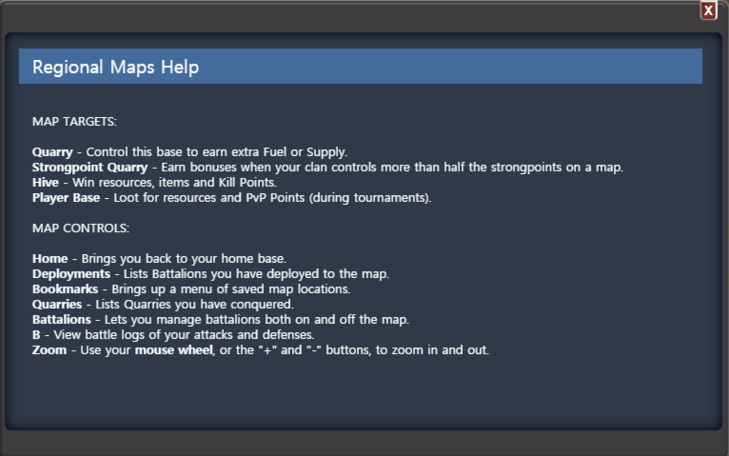Screen dimensions: 729x456
Task: Select the MAP CONTROLS heading
Action: pos(81,228)
